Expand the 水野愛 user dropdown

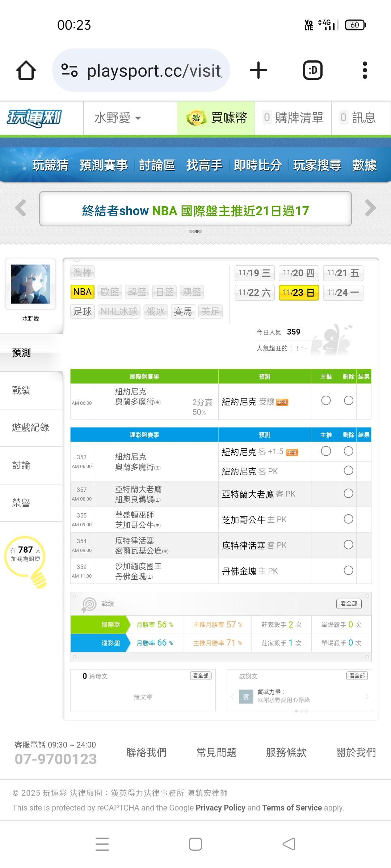118,118
